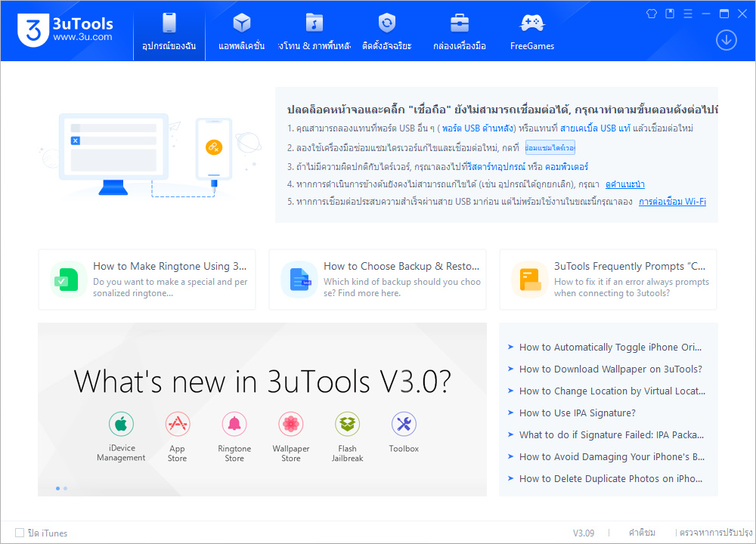Viewport: 756px width, 544px height.
Task: Click the 3uTools logo
Action: point(65,30)
